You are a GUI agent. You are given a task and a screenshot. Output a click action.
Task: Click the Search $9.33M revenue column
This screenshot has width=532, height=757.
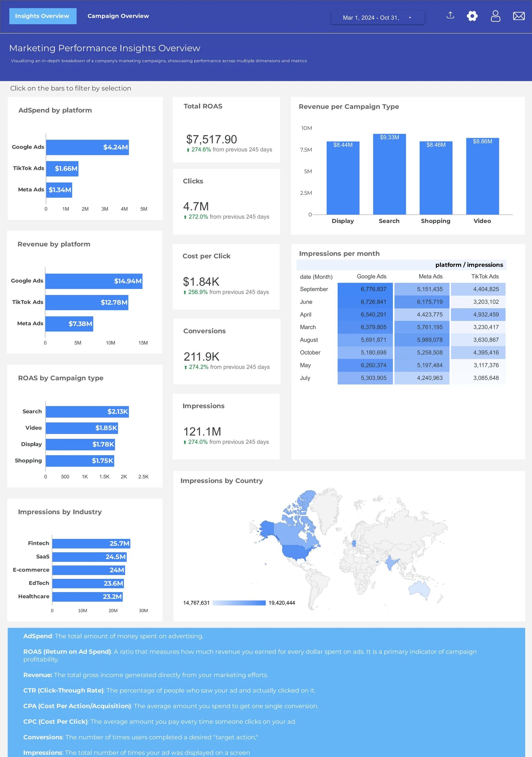tap(389, 174)
